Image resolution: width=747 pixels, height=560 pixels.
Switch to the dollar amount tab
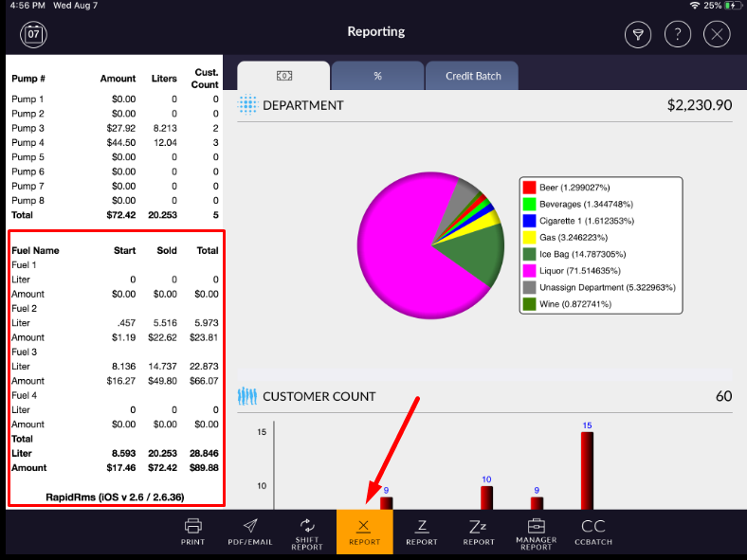(283, 76)
